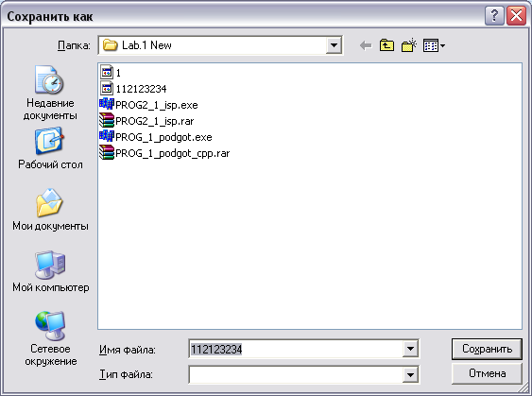532x396 pixels.
Task: Go back to the previous folder
Action: click(366, 45)
